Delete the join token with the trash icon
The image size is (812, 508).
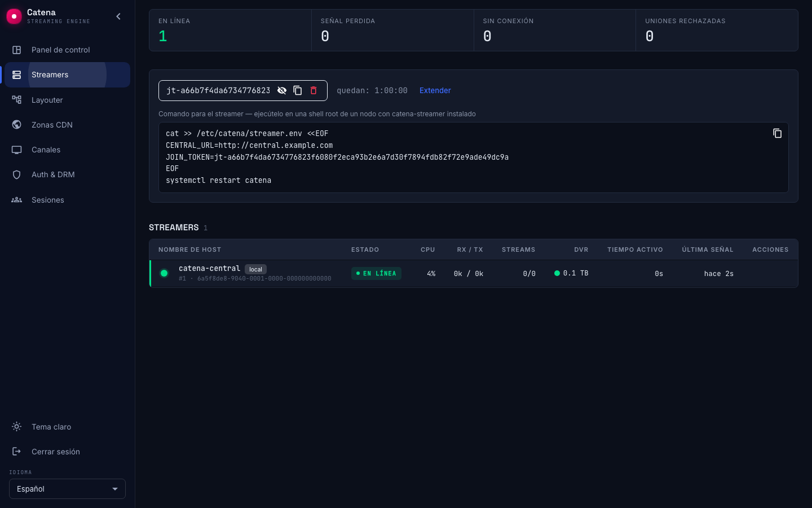[314, 90]
